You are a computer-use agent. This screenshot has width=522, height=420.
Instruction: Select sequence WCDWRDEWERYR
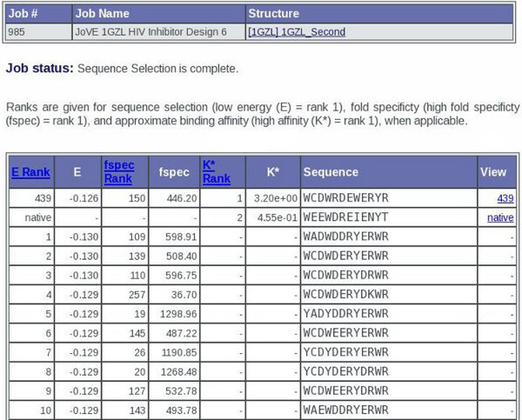coord(345,198)
